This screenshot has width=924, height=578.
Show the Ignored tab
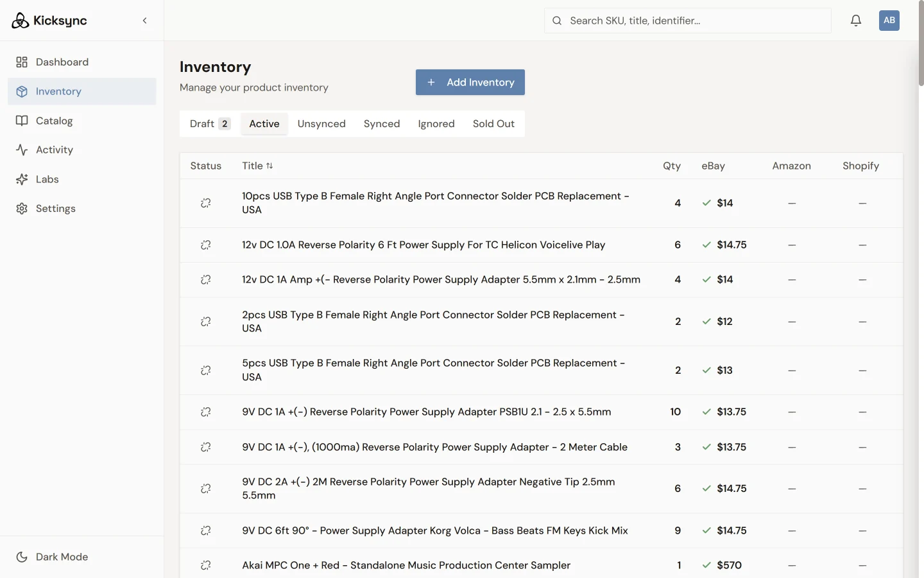click(x=436, y=124)
